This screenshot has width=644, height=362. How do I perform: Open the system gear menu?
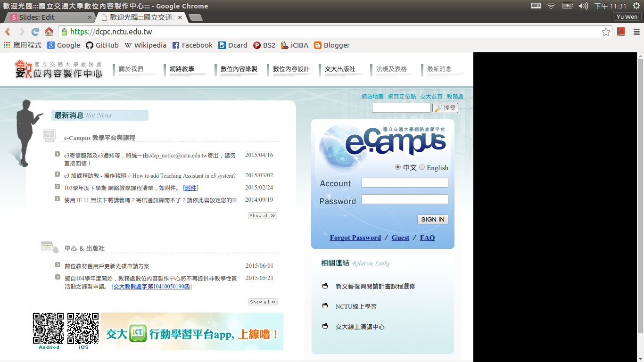point(636,6)
